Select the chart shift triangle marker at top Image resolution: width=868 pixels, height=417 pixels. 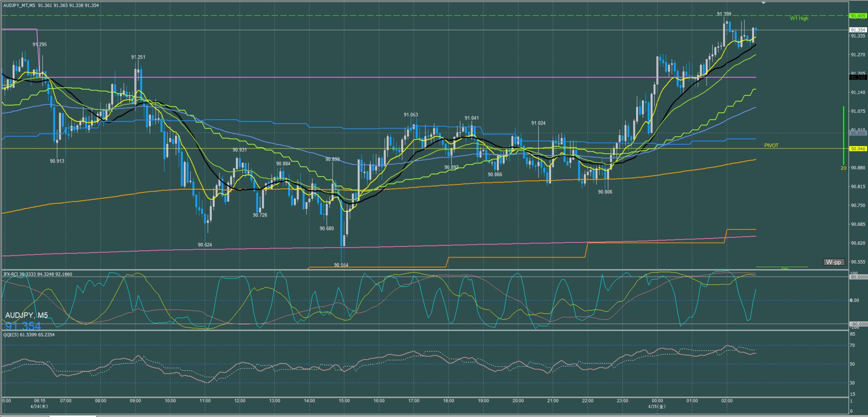[763, 3]
